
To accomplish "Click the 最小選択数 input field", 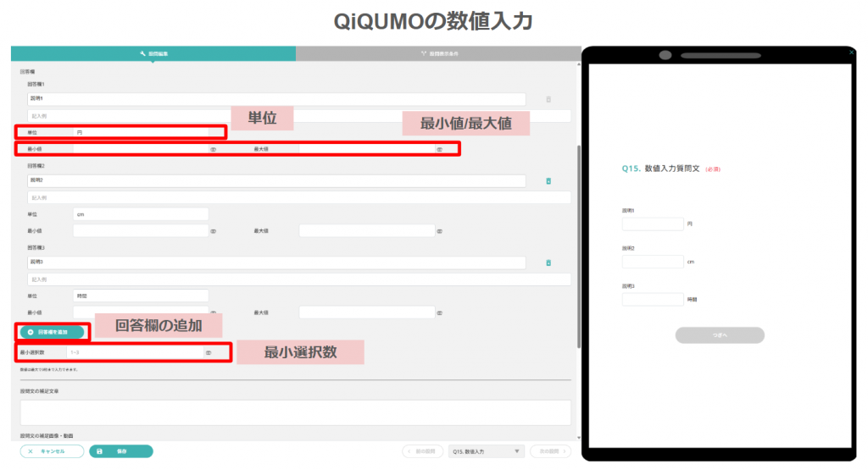I will click(x=135, y=353).
